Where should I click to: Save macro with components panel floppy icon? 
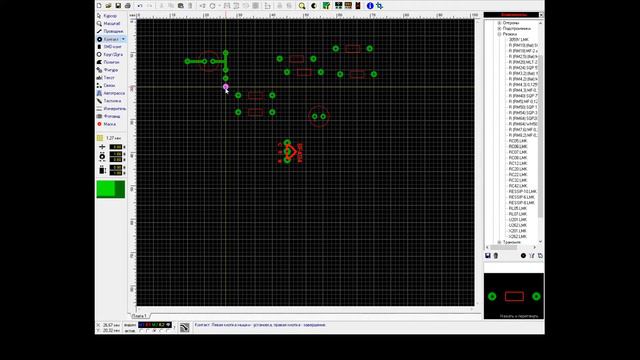[488, 256]
